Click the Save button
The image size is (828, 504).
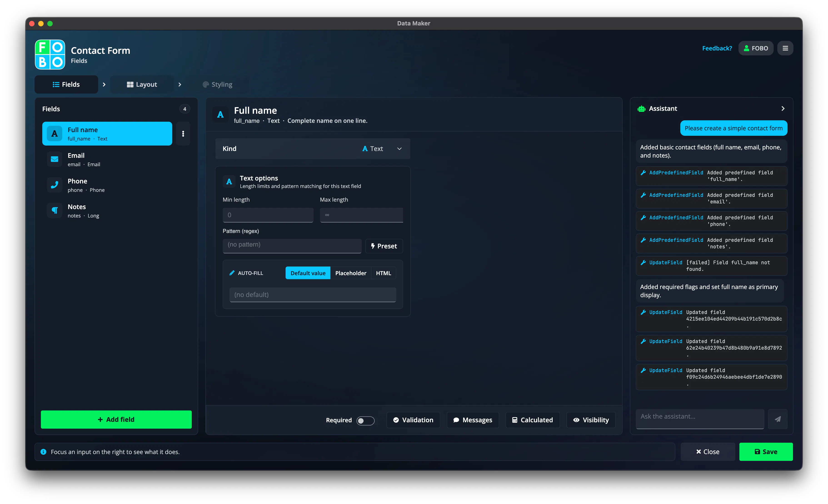(x=766, y=452)
